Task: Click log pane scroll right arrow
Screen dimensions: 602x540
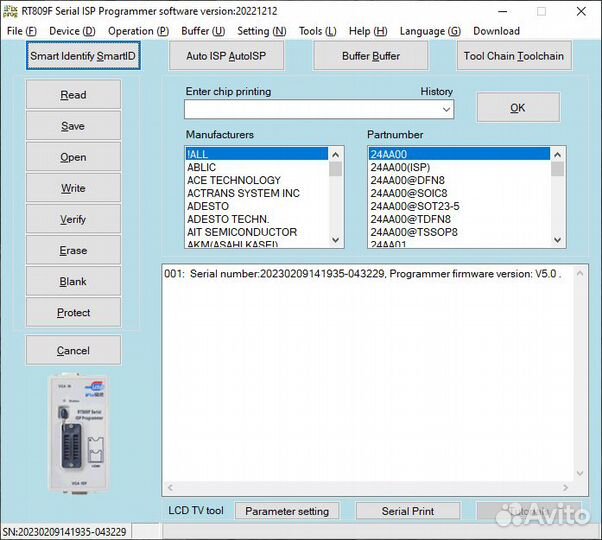Action: (565, 487)
